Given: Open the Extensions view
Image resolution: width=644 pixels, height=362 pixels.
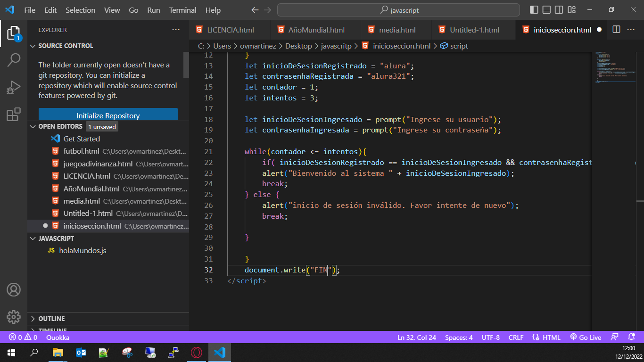Looking at the screenshot, I should click(x=14, y=115).
